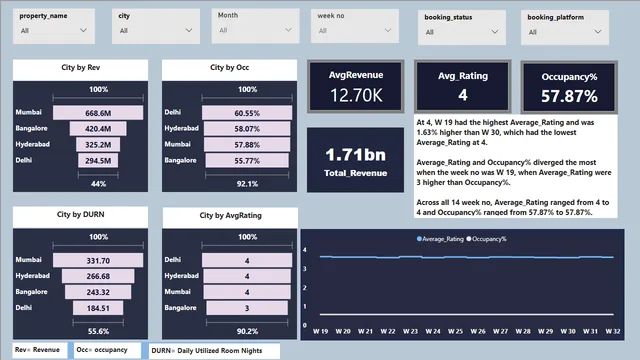Click W 19 on the chart axis
Image resolution: width=640 pixels, height=360 pixels.
[320, 331]
